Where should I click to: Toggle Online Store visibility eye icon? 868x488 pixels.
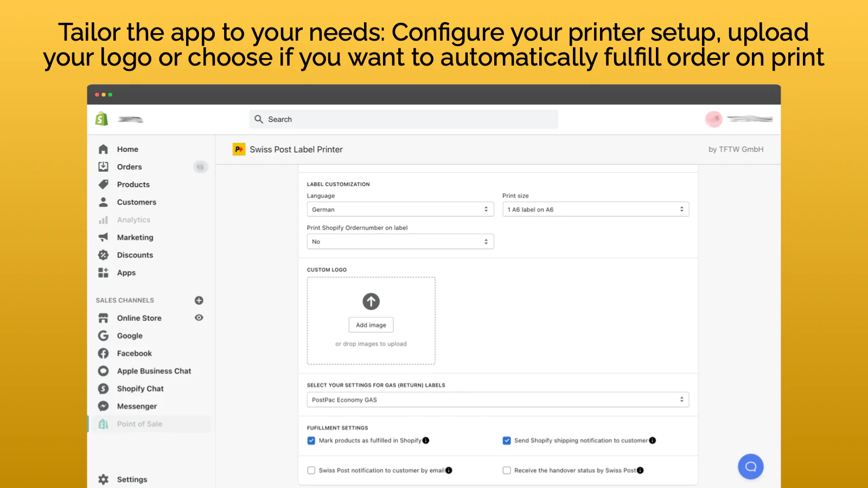(199, 318)
